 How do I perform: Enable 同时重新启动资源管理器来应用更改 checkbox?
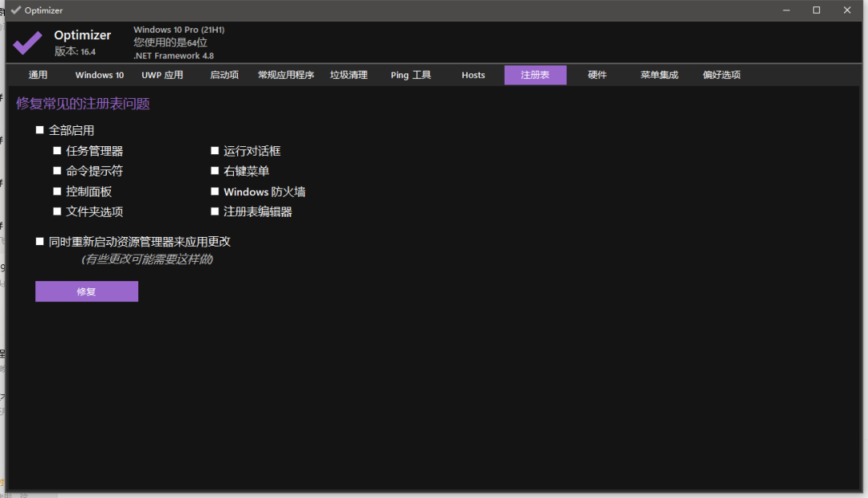click(40, 241)
